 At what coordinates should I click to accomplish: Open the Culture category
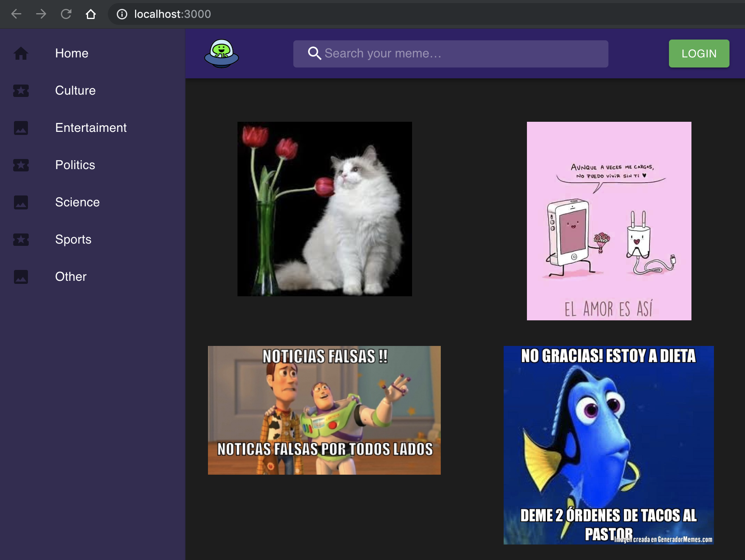tap(75, 91)
